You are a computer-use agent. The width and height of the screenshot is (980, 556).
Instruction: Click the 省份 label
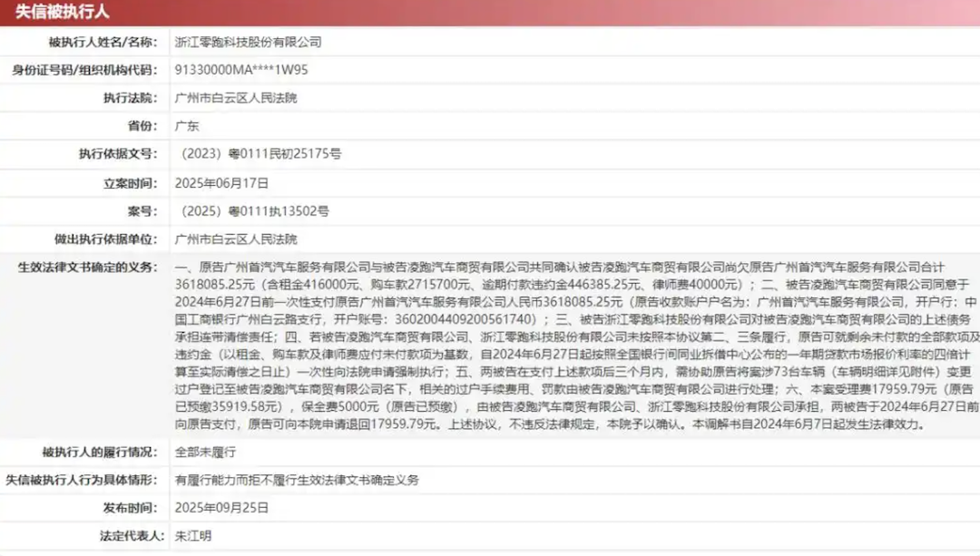(x=142, y=125)
